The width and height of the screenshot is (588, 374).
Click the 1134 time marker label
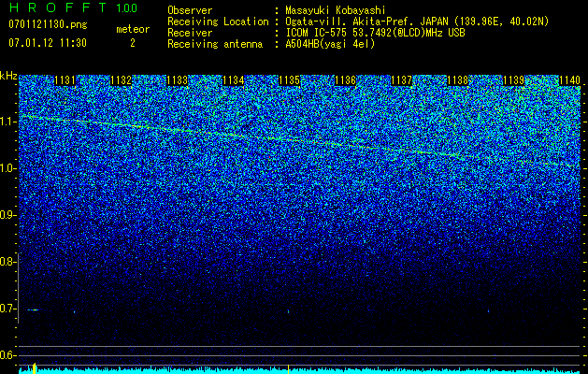pyautogui.click(x=234, y=80)
